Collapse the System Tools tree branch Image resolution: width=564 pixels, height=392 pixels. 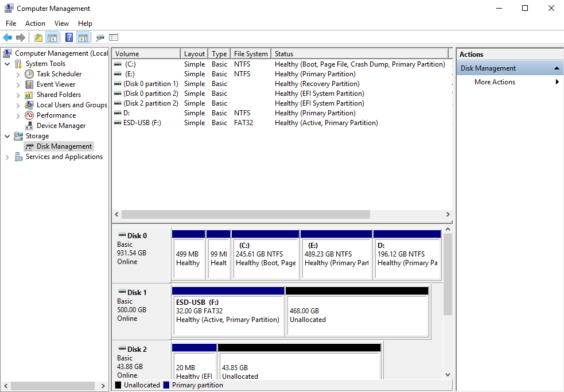(7, 63)
